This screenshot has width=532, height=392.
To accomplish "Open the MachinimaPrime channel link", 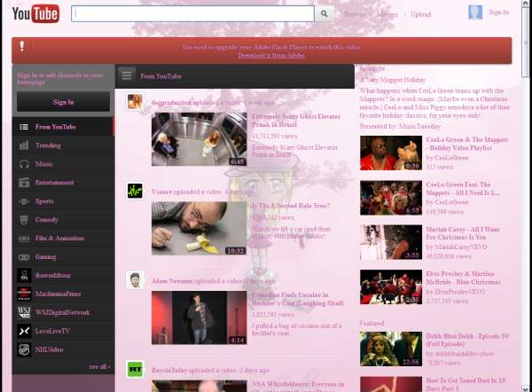I will coord(58,294).
